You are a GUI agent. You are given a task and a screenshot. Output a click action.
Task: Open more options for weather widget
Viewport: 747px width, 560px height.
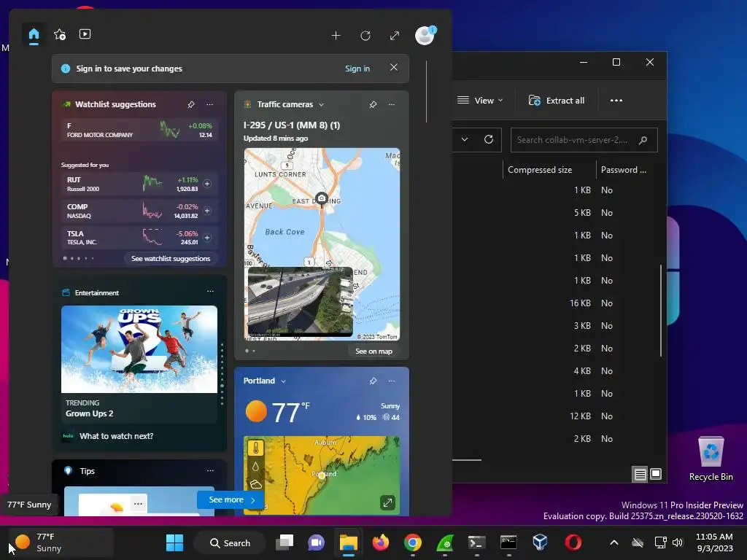(392, 381)
